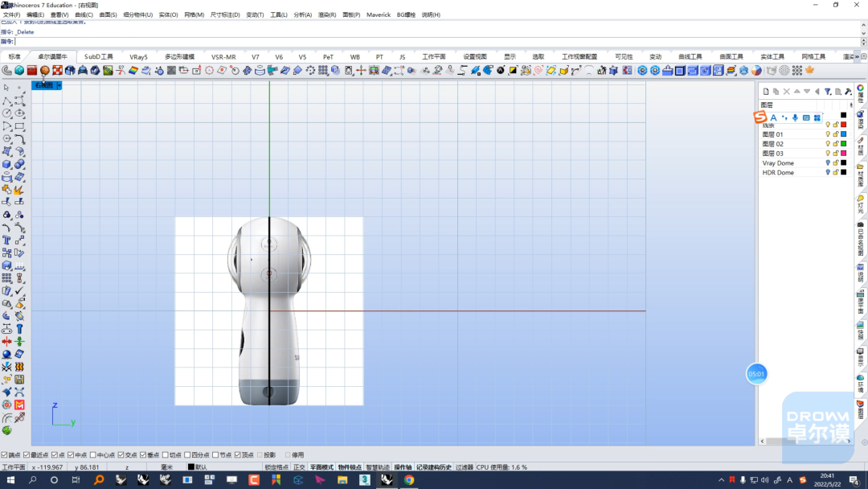Toggle 物件锁点 in the status bar
Viewport: 868px width, 489px height.
point(350,467)
